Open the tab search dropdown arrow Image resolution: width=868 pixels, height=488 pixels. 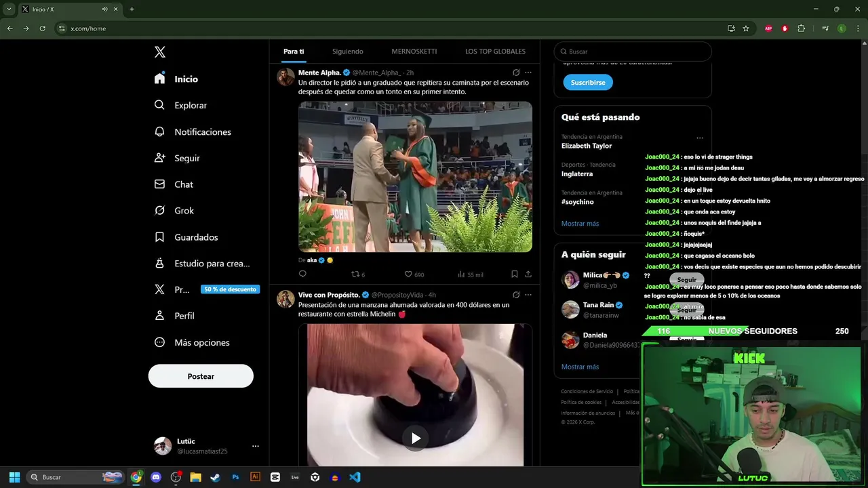point(9,9)
